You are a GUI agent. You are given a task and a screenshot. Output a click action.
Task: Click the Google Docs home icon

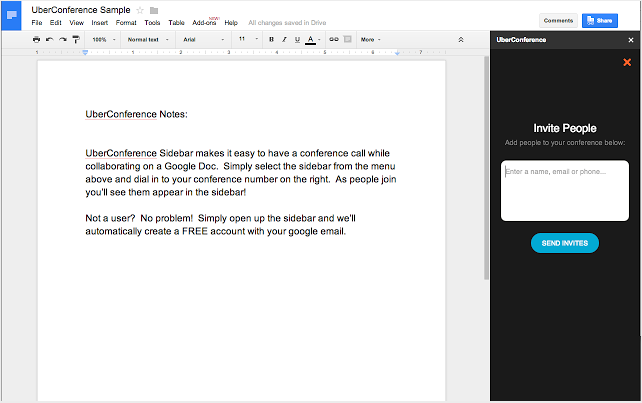click(x=11, y=16)
